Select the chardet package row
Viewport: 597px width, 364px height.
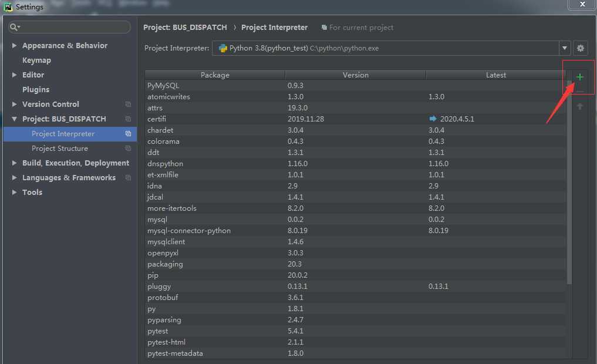[355, 130]
